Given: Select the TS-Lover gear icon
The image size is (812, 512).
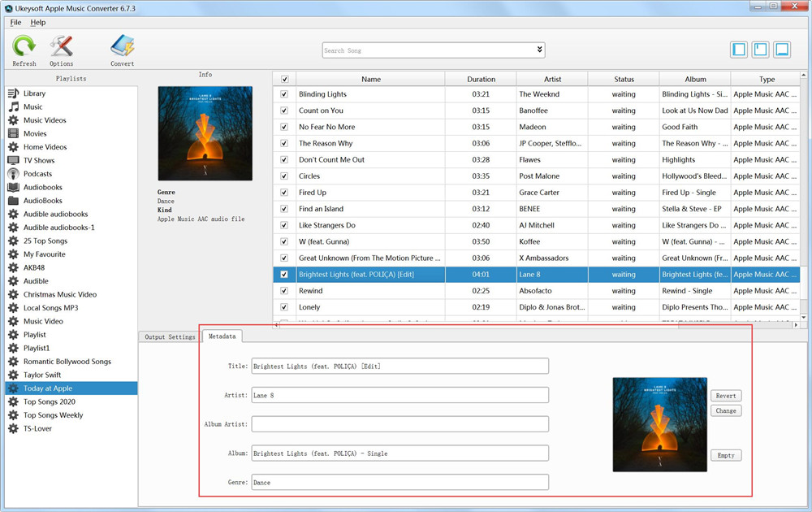Looking at the screenshot, I should (14, 428).
